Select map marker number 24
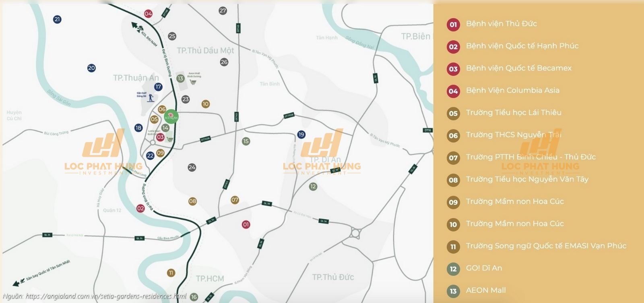This screenshot has width=644, height=303. point(192,167)
